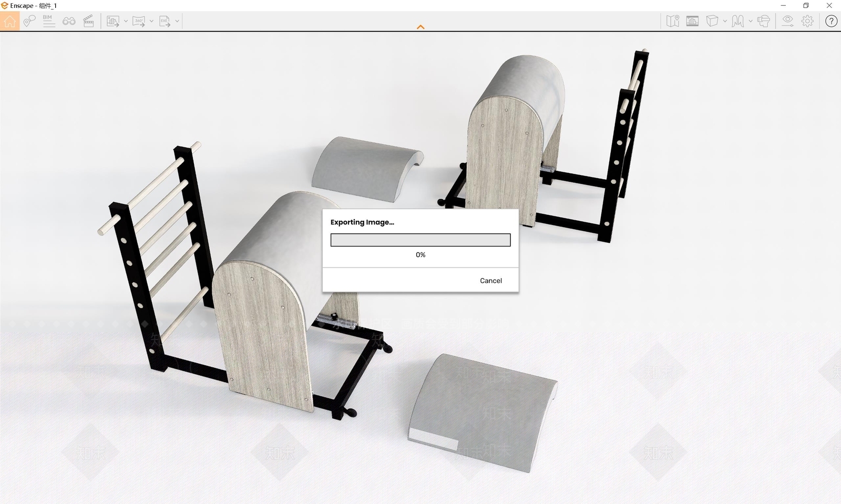841x504 pixels.
Task: Open the mini map icon
Action: (x=673, y=21)
